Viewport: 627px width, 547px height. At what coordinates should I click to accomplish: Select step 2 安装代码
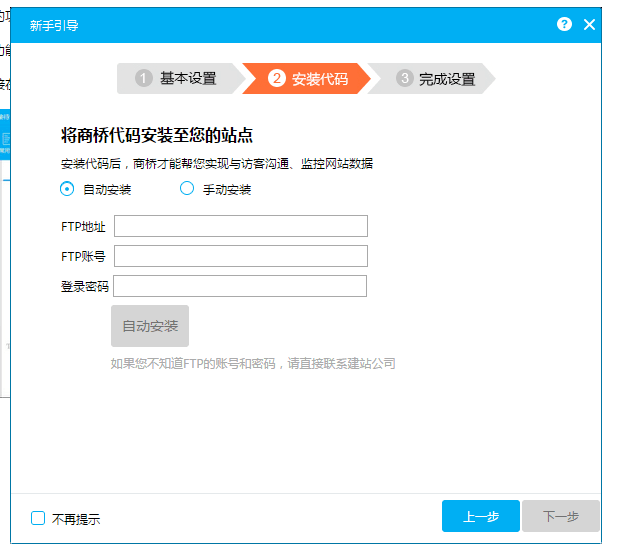(x=309, y=78)
